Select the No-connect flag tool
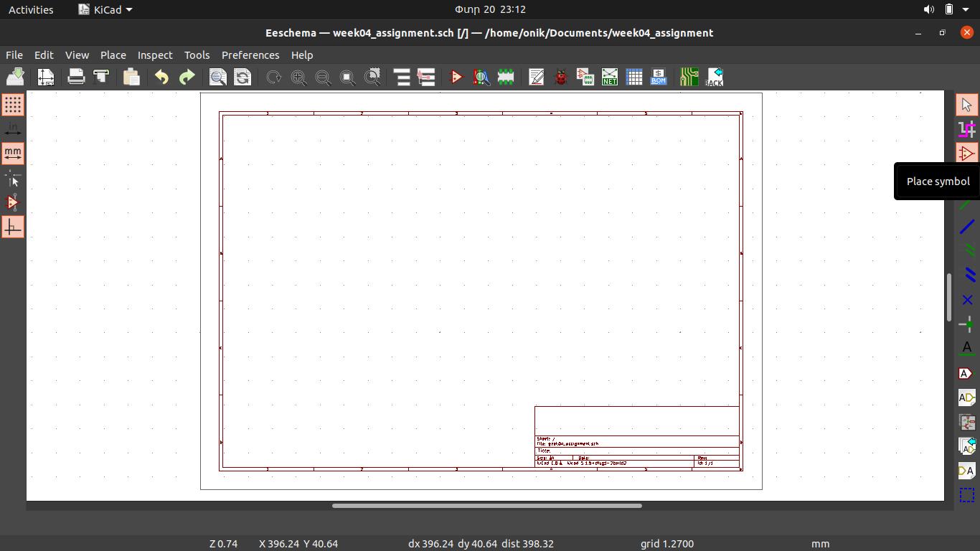980x551 pixels. pos(966,300)
